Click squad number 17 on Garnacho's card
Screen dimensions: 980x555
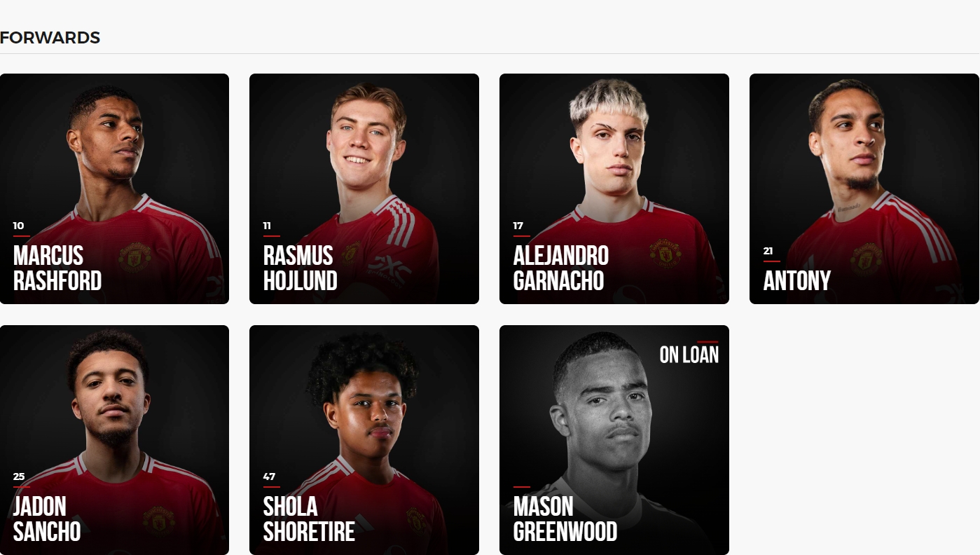pyautogui.click(x=518, y=226)
